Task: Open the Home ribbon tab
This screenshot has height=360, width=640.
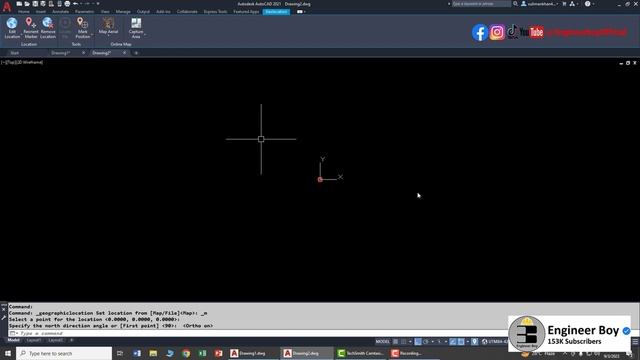Action: tap(24, 12)
